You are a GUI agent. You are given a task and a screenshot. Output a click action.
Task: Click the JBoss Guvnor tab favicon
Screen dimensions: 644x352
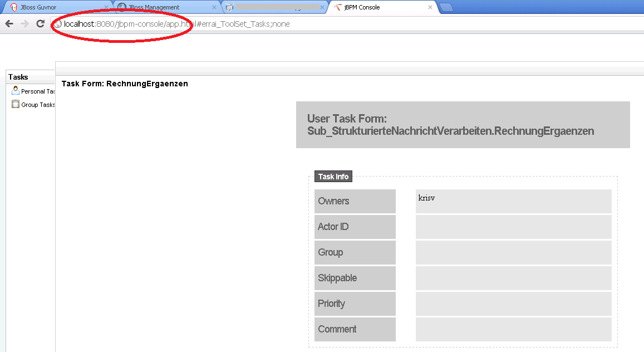coord(13,7)
